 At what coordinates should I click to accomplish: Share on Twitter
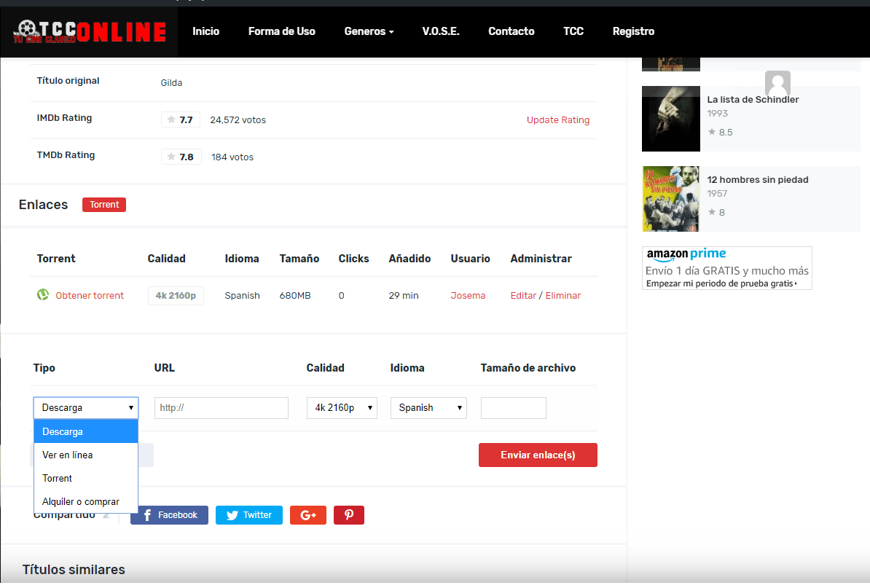click(x=248, y=515)
